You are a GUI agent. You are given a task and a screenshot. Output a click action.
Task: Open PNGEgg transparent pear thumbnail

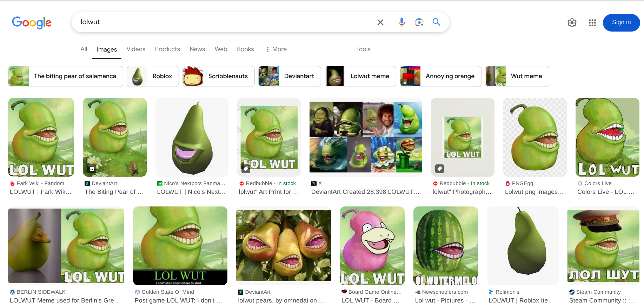535,137
